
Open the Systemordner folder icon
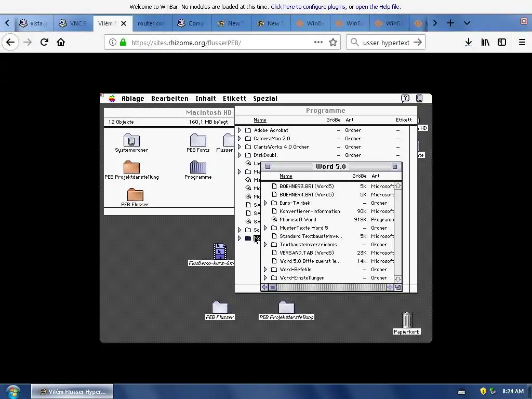pyautogui.click(x=131, y=140)
